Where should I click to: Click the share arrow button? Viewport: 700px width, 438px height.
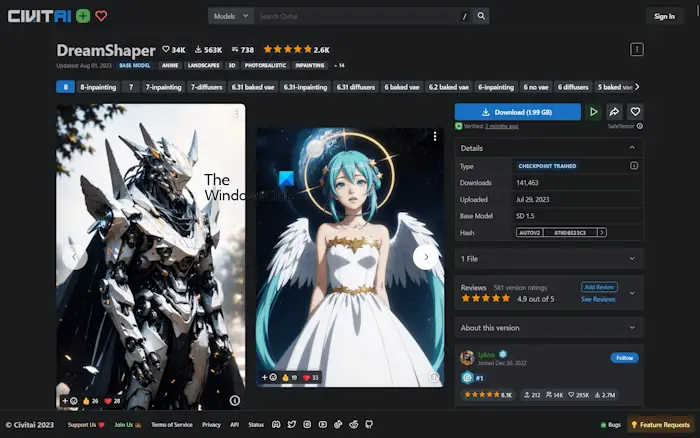tap(614, 112)
